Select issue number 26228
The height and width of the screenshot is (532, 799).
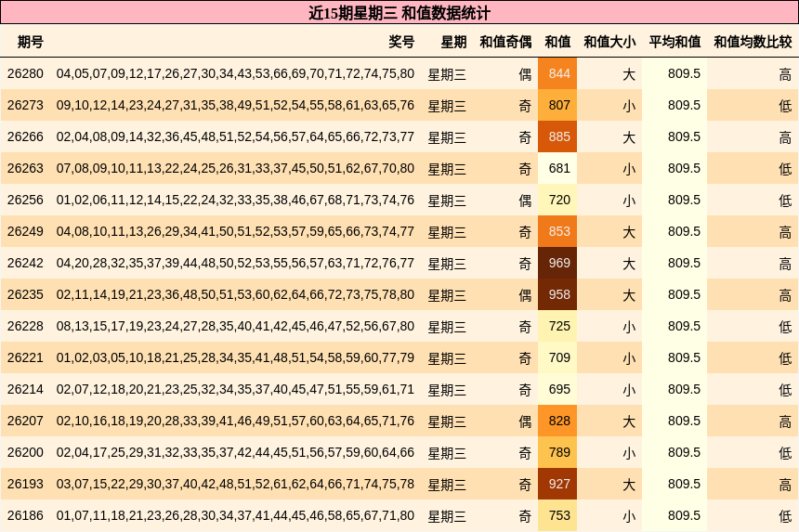[25, 326]
